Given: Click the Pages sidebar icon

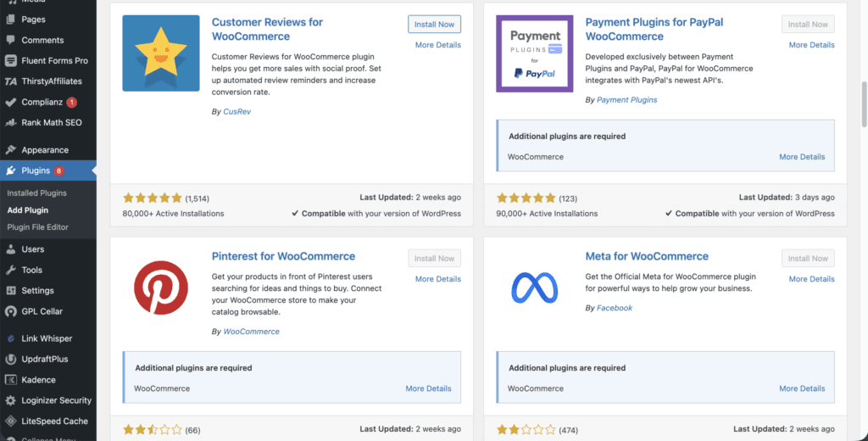Looking at the screenshot, I should [x=10, y=20].
